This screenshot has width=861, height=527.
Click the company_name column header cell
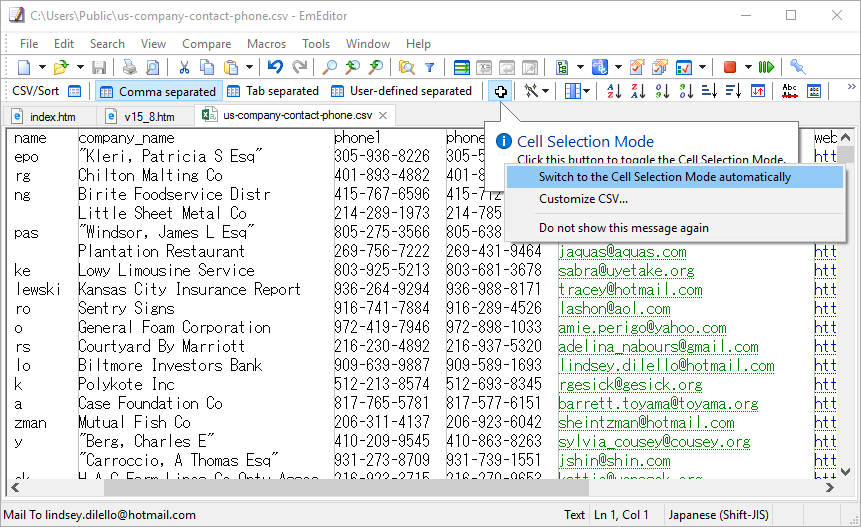pyautogui.click(x=126, y=138)
